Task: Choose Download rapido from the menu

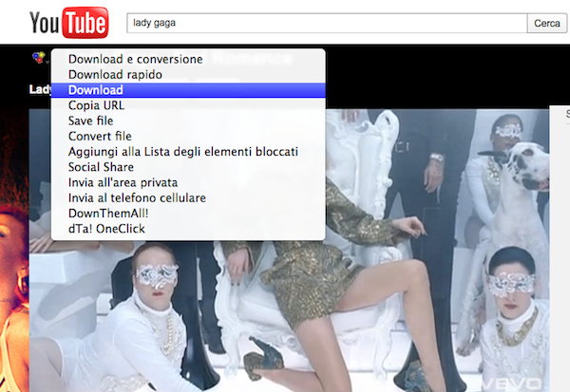Action: coord(188,74)
